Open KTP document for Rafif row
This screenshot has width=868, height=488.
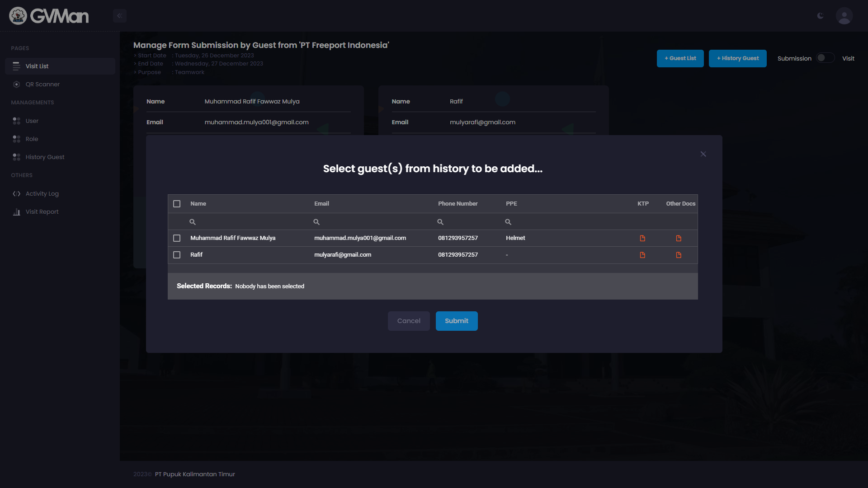point(642,255)
